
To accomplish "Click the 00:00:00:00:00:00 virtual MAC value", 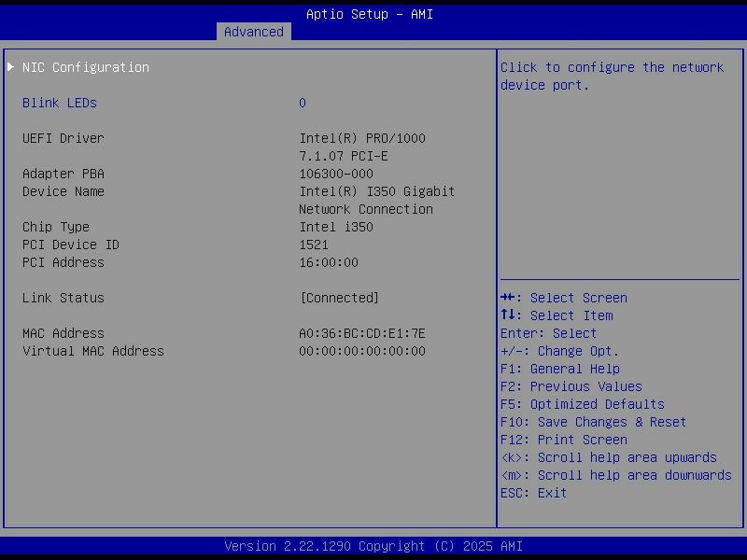I will click(x=362, y=352).
